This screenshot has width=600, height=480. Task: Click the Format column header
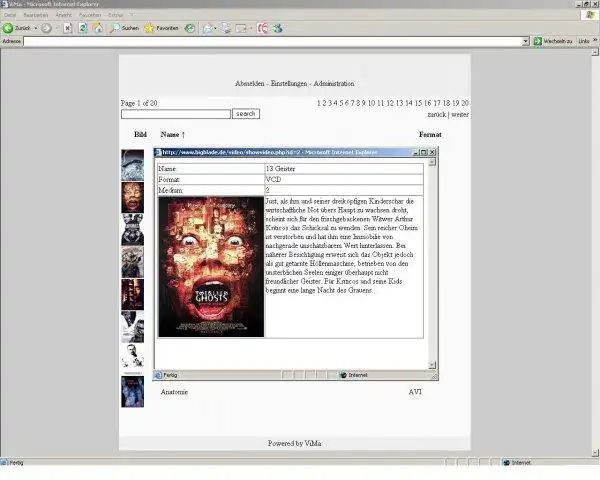(x=430, y=134)
